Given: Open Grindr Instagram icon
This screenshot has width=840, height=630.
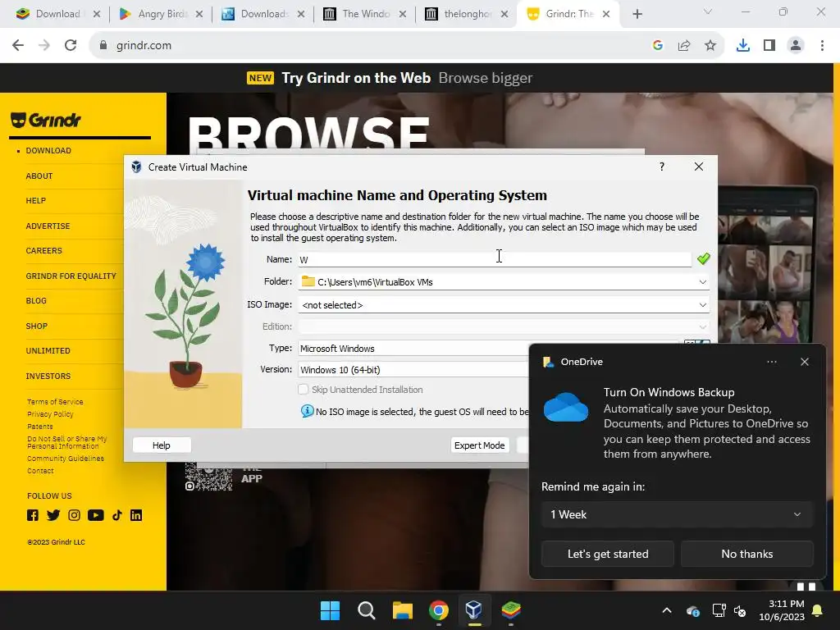Looking at the screenshot, I should point(74,515).
